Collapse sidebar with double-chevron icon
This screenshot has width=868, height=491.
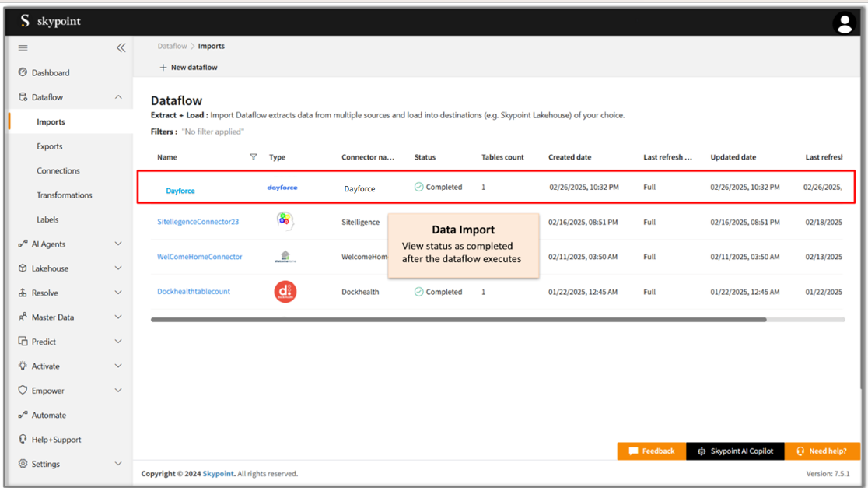coord(121,48)
